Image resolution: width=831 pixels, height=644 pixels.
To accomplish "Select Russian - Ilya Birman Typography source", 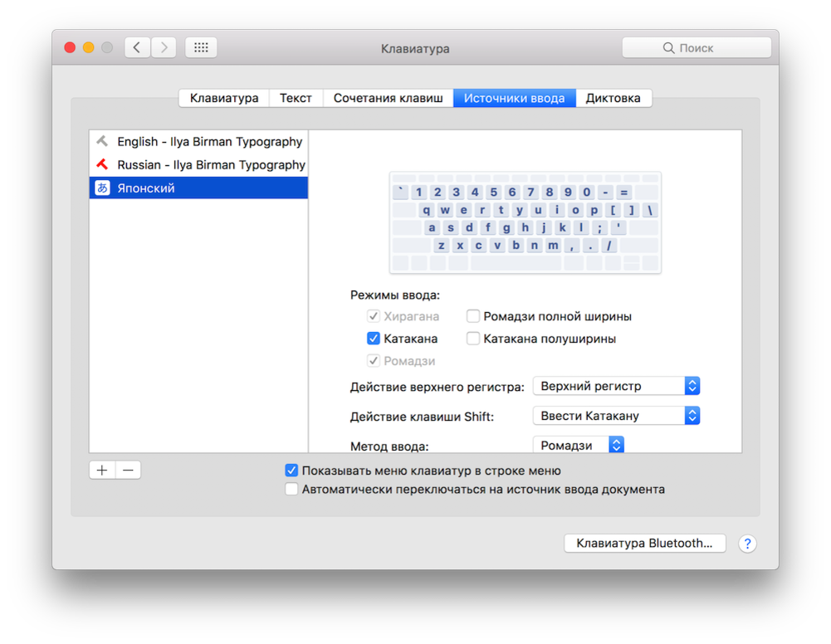I will click(x=198, y=164).
